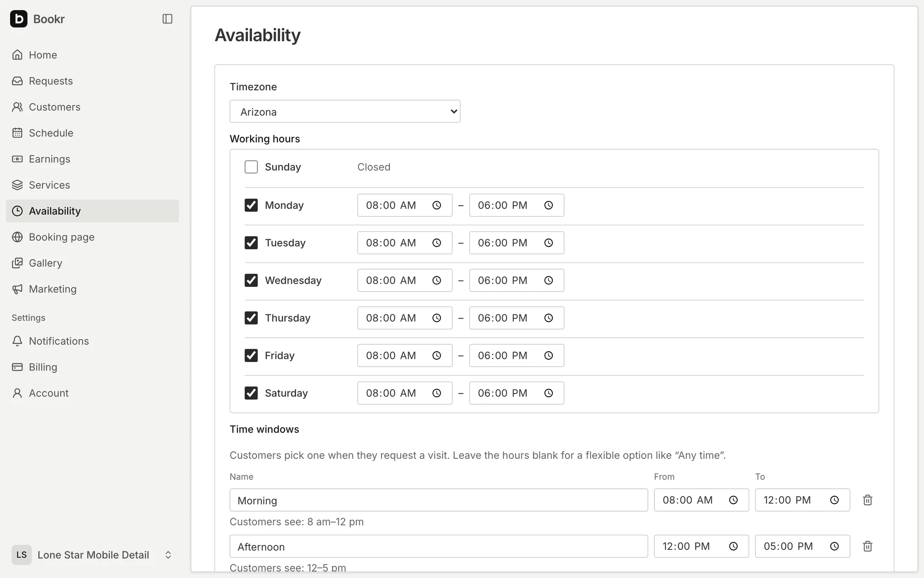Image resolution: width=924 pixels, height=578 pixels.
Task: Open clock picker for Morning To time
Action: coord(835,500)
